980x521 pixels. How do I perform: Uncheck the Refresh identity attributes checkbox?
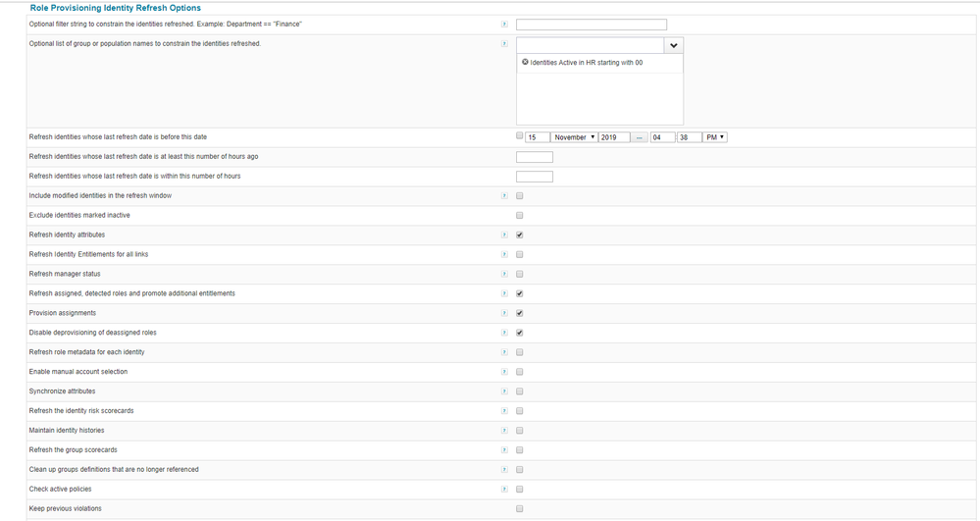click(x=520, y=235)
